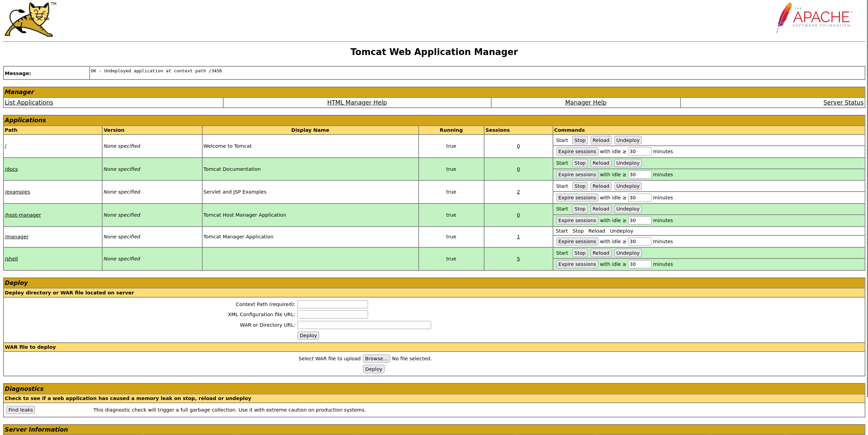Viewport: 868px width, 435px height.
Task: Expire sessions for Welcome to Tomcat app
Action: tap(577, 151)
